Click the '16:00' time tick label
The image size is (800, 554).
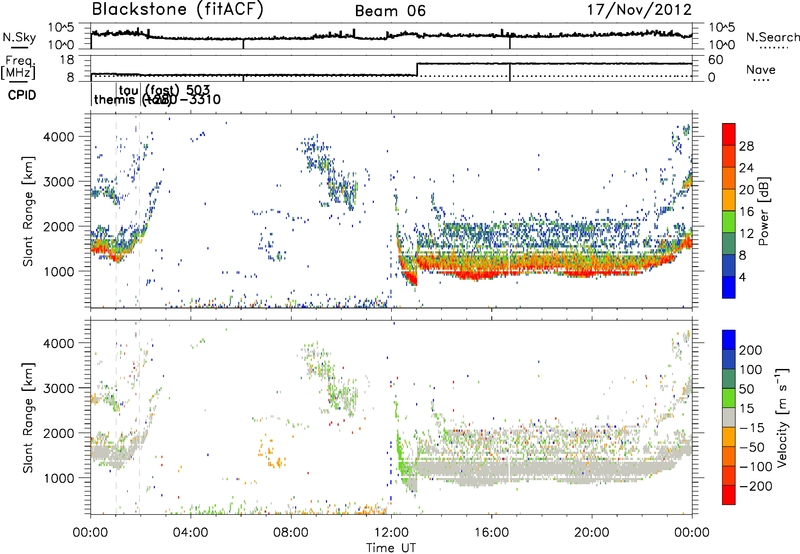coord(491,533)
